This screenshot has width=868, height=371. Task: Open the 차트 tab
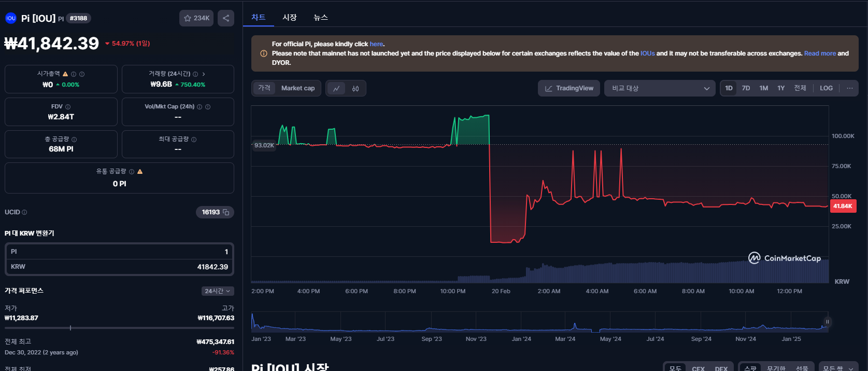(259, 17)
